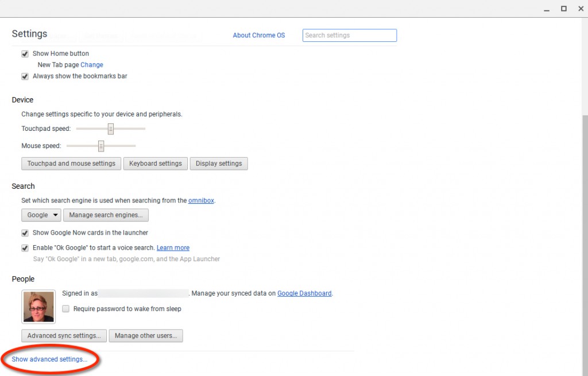The width and height of the screenshot is (588, 376).
Task: Click Manage other users button
Action: coord(146,336)
